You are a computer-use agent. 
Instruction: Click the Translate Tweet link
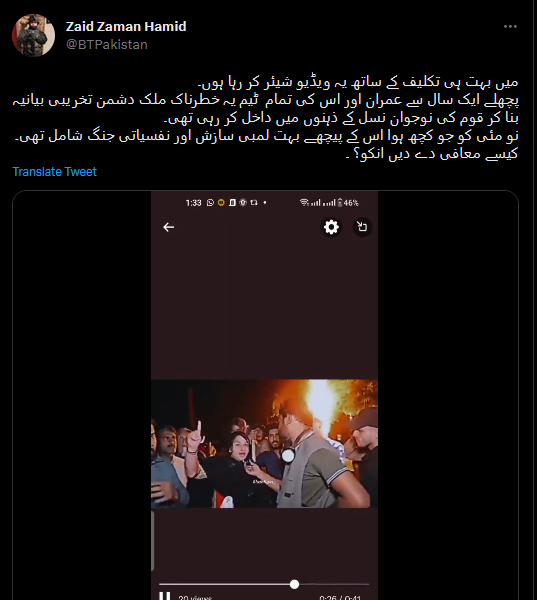click(x=54, y=172)
